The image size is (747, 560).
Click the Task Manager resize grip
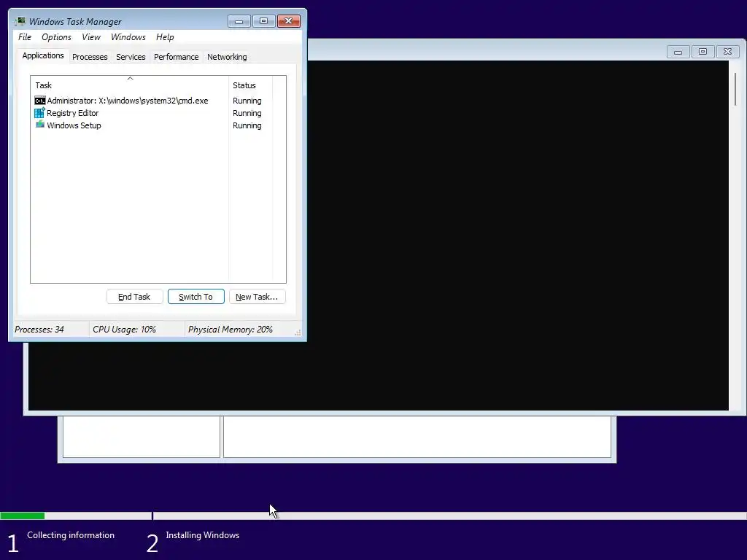(298, 332)
